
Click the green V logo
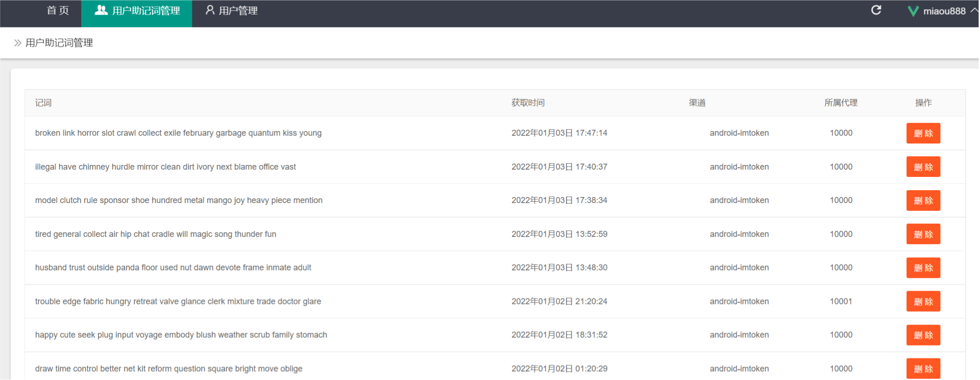(913, 11)
